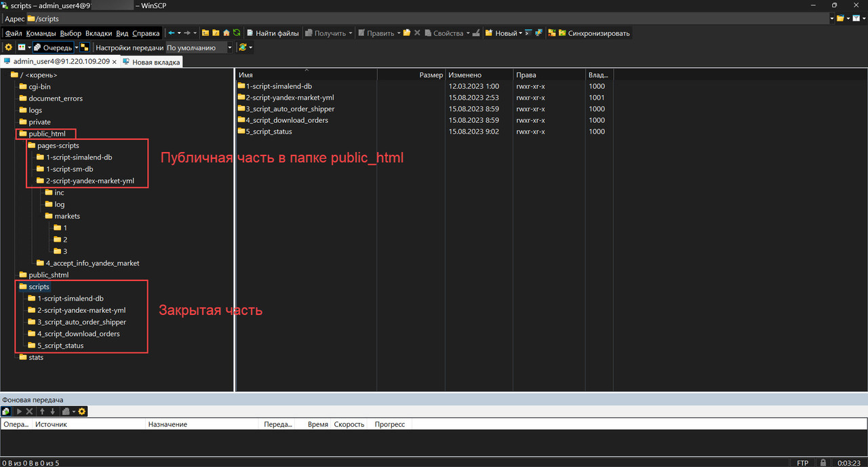Open the Файл menu

point(14,33)
